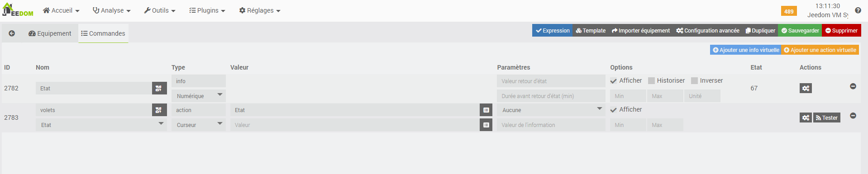Screen dimensions: 868x174
Task: Switch to the Equipement tab
Action: [50, 33]
